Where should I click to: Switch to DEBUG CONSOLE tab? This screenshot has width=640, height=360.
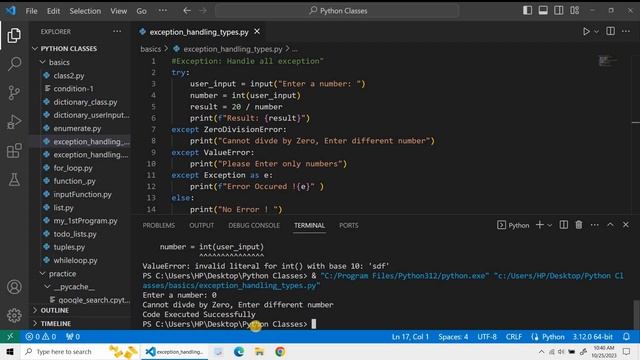click(x=254, y=225)
